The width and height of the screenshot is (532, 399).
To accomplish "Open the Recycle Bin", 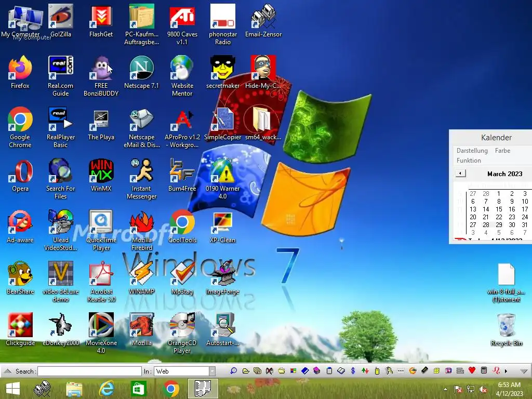I will pyautogui.click(x=506, y=330).
